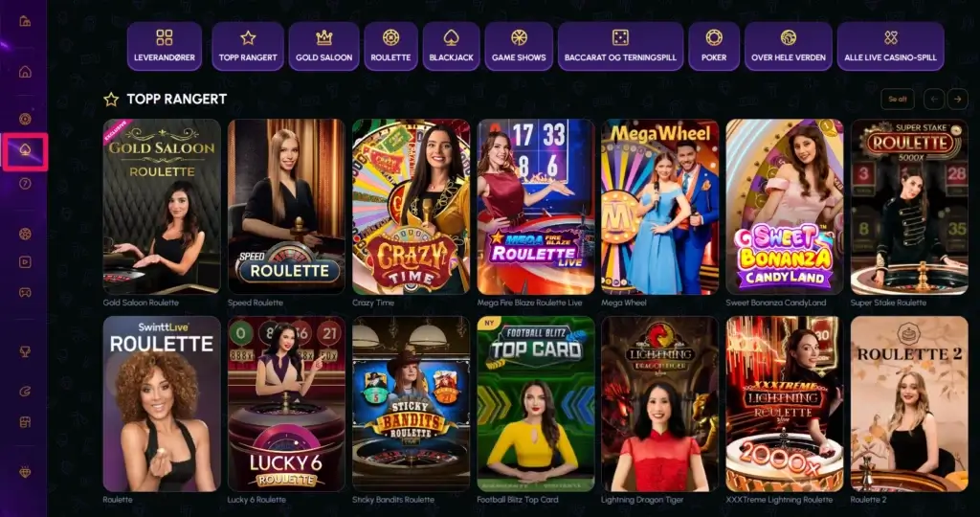Open the Game Shows category
Image resolution: width=980 pixels, height=517 pixels.
tap(519, 46)
